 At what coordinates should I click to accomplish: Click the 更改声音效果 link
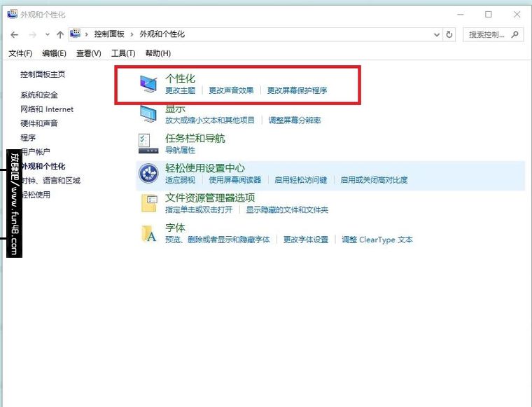tap(231, 90)
